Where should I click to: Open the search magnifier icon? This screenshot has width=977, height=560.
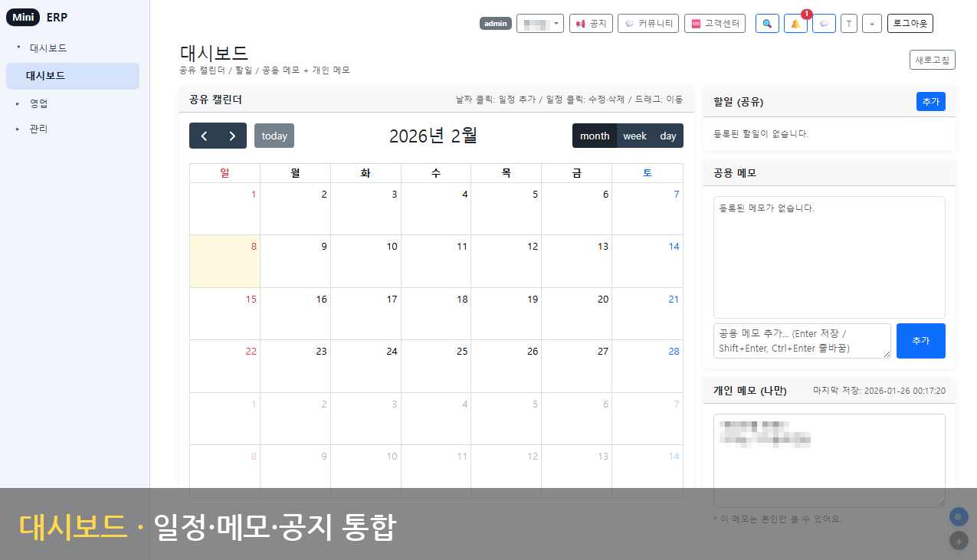(767, 24)
